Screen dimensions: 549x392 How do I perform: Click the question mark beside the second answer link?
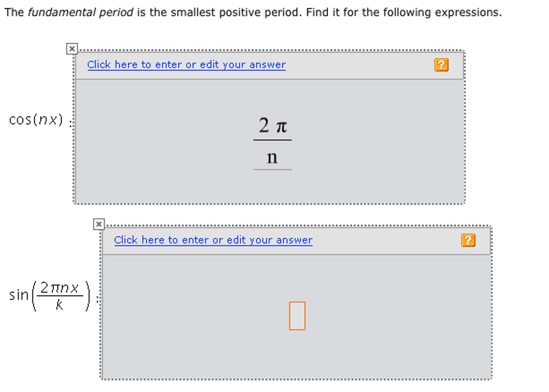468,241
